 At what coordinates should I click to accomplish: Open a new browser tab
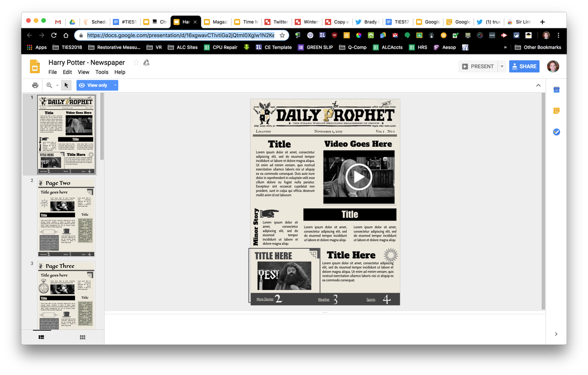coord(542,22)
